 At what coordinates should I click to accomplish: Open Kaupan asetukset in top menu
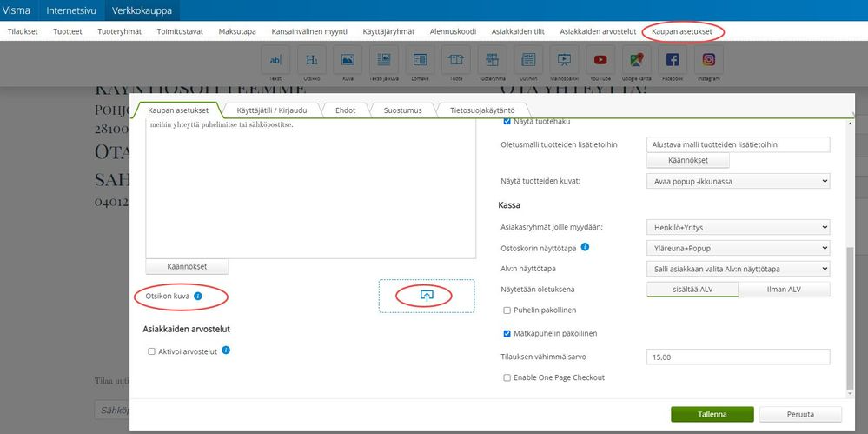click(x=684, y=31)
